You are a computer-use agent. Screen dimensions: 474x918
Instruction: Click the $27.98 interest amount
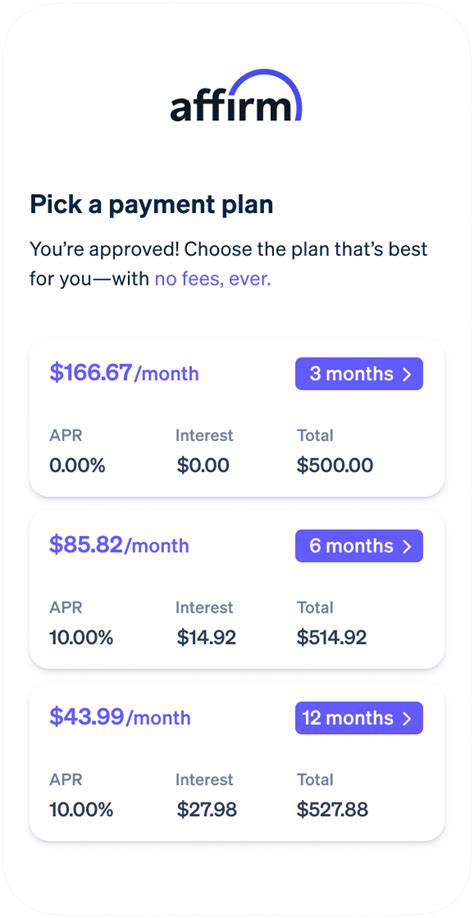207,810
